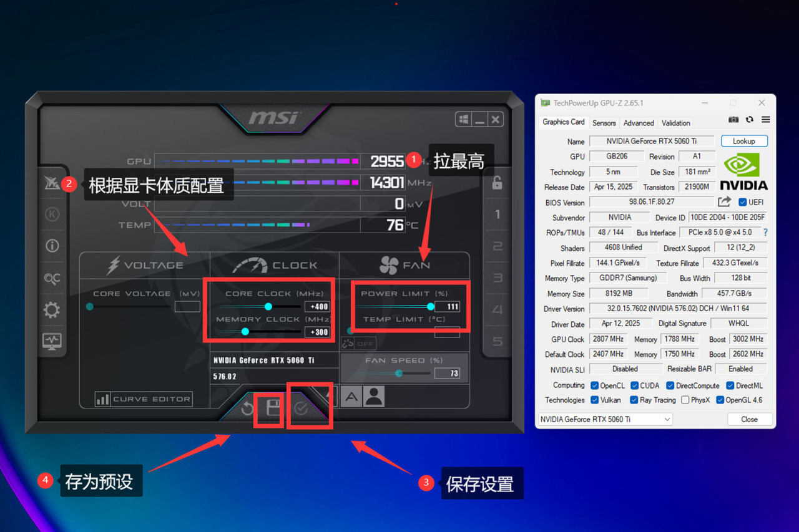799x532 pixels.
Task: Click the BIOS share/export arrow icon
Action: (724, 202)
